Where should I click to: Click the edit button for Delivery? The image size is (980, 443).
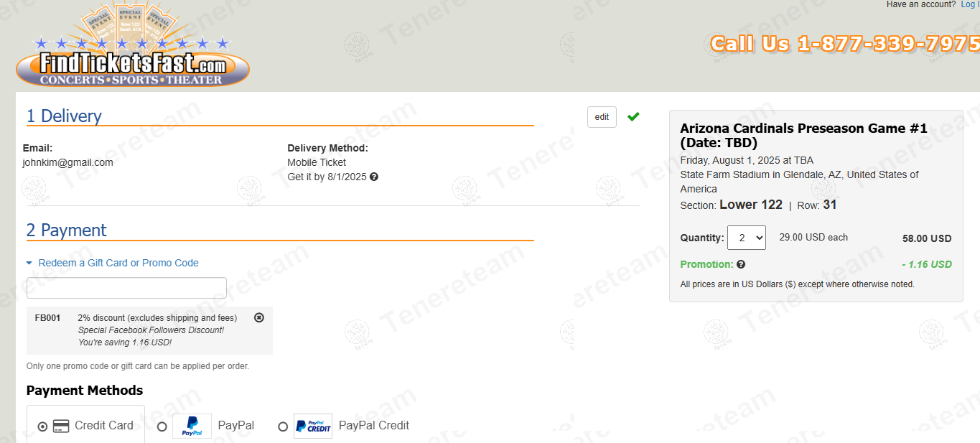[x=602, y=117]
